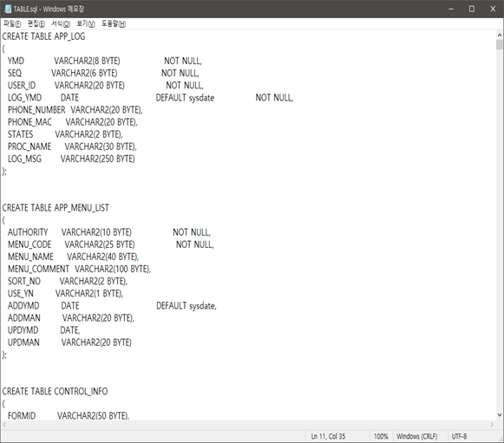The image size is (504, 443).
Task: Click the ADDYMD column name
Action: pos(23,305)
